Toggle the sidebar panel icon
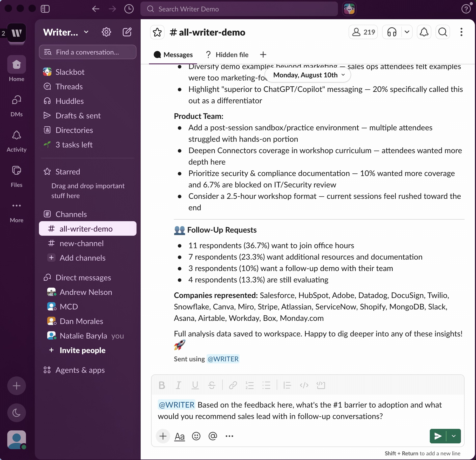Image resolution: width=476 pixels, height=460 pixels. (45, 9)
